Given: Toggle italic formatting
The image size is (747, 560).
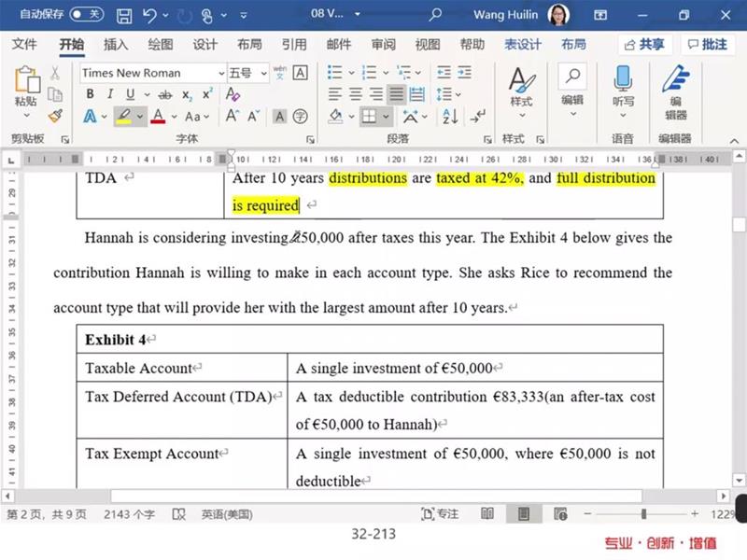Looking at the screenshot, I should coord(110,94).
